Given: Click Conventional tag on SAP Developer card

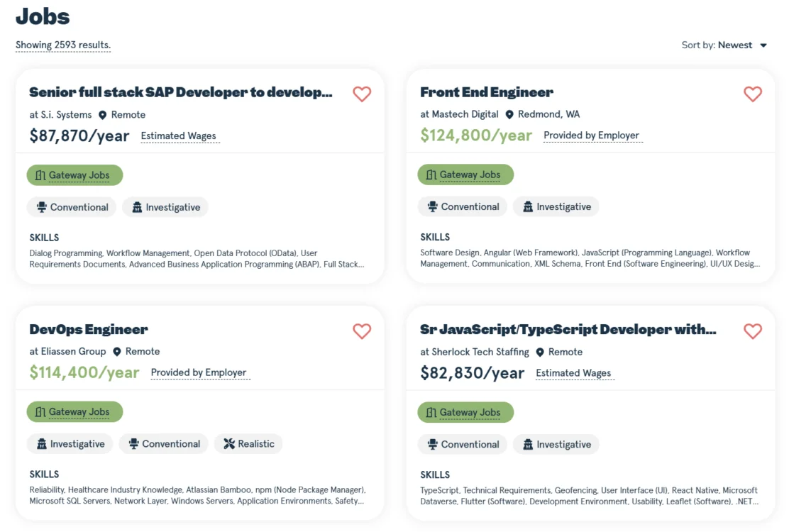Looking at the screenshot, I should [72, 207].
